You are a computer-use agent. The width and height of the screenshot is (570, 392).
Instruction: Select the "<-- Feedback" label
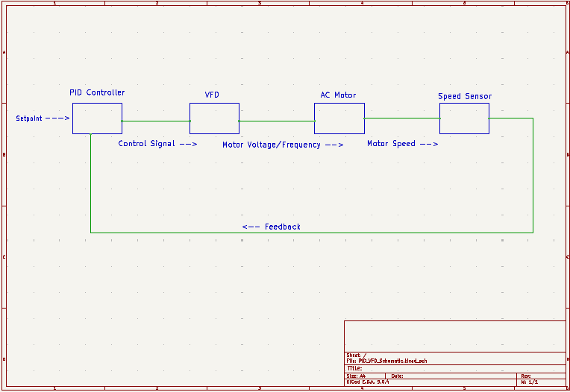coord(271,227)
